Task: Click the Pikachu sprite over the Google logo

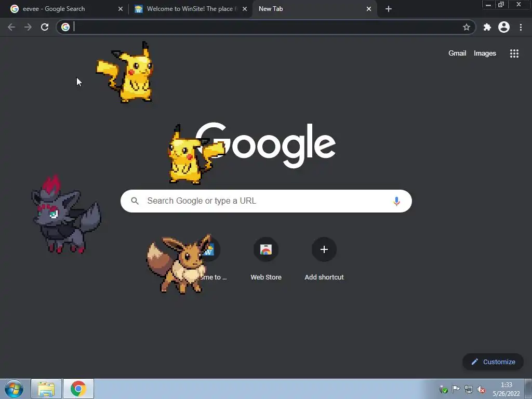Action: 196,155
